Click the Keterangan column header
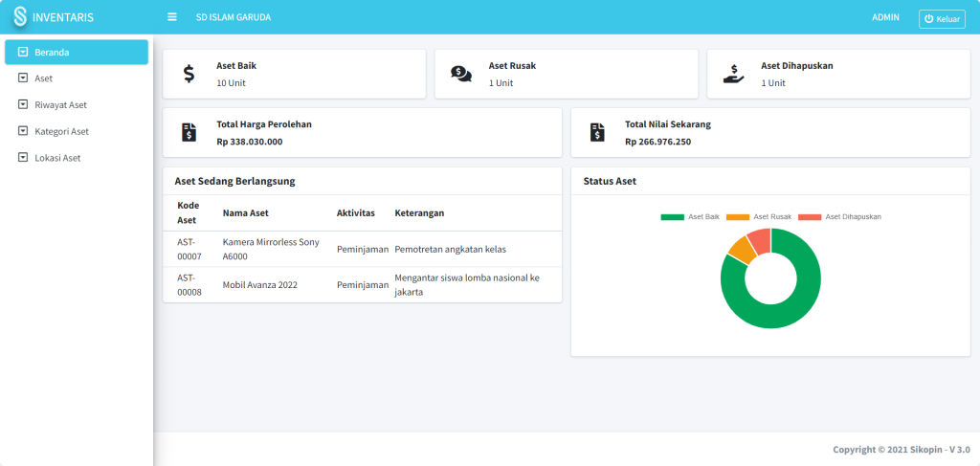Screen dimensions: 980x466 [419, 212]
